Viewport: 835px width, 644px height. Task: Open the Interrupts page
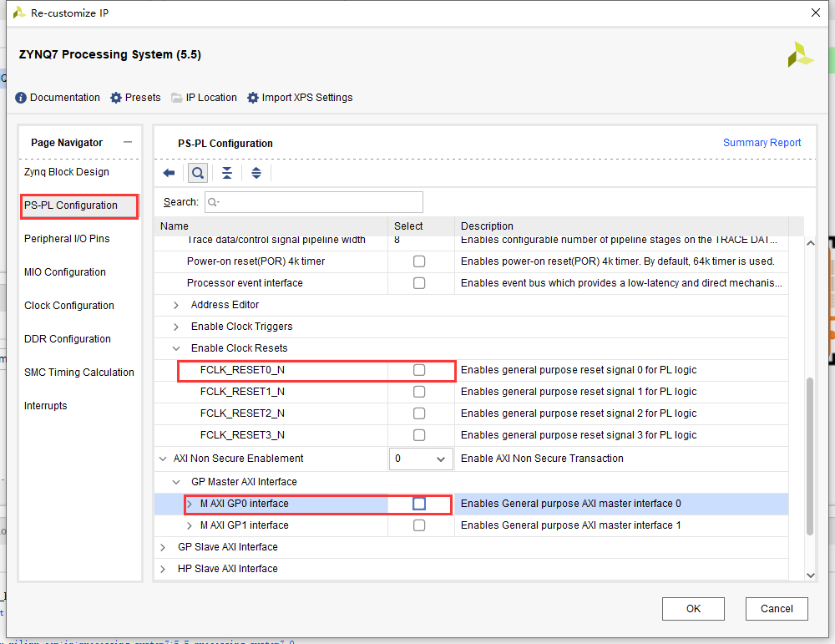[x=46, y=406]
